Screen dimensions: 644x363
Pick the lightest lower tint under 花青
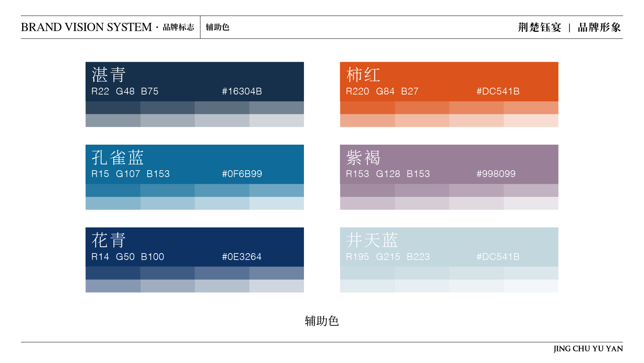pos(277,286)
